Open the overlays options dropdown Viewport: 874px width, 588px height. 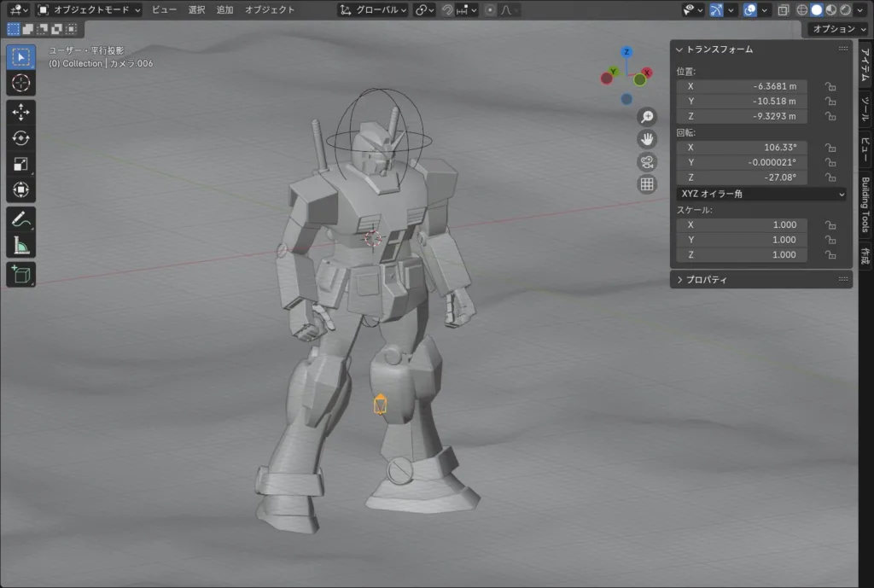764,10
